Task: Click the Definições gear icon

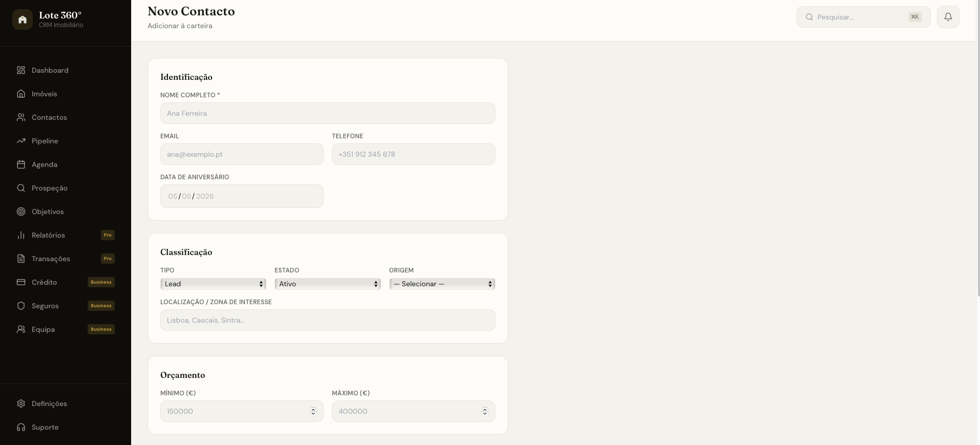Action: 21,404
